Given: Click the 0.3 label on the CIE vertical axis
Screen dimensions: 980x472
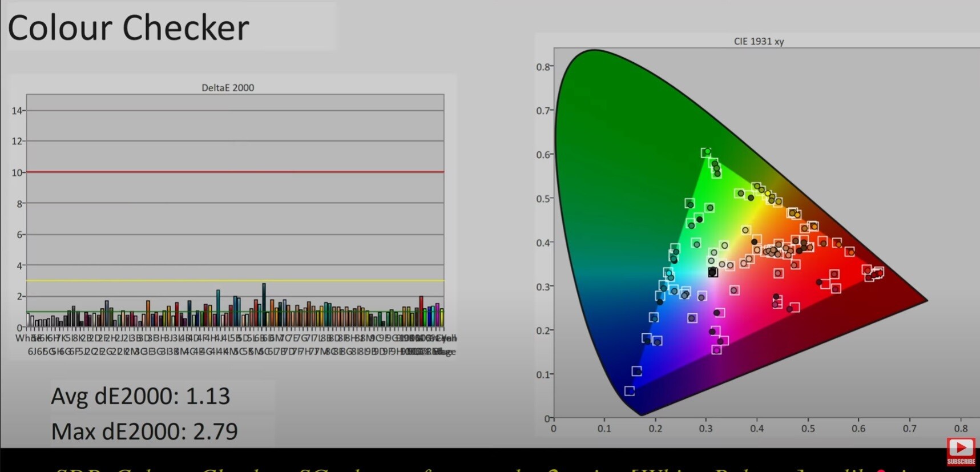Looking at the screenshot, I should (x=543, y=287).
